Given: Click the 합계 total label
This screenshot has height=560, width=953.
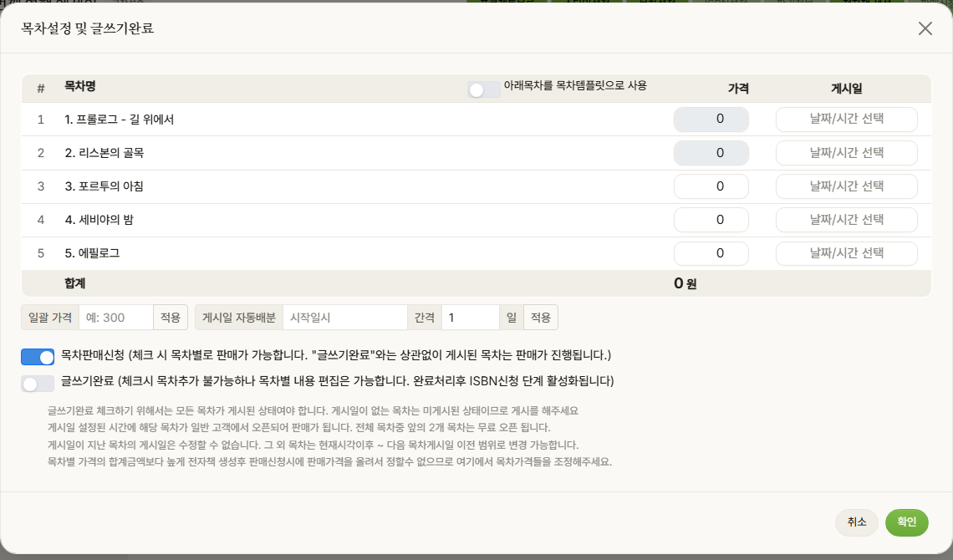Looking at the screenshot, I should coord(74,283).
